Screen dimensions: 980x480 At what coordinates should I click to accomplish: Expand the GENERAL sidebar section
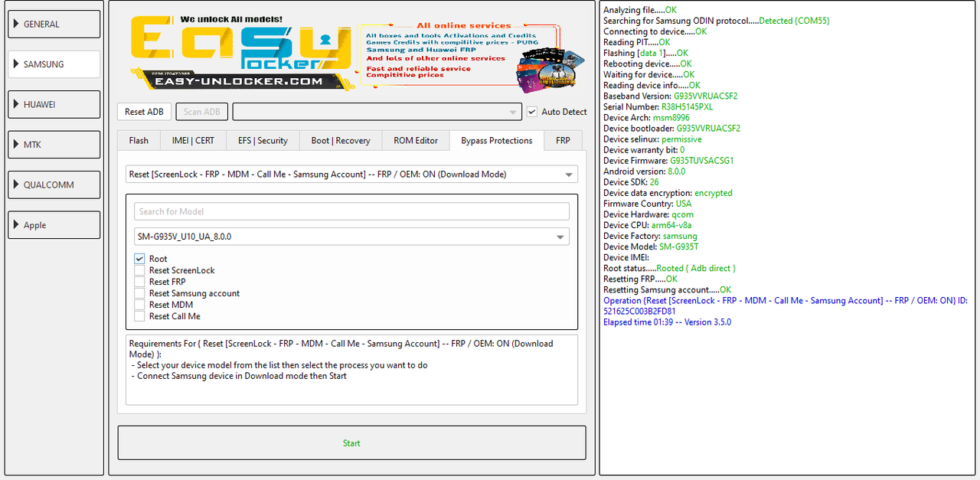pyautogui.click(x=54, y=24)
